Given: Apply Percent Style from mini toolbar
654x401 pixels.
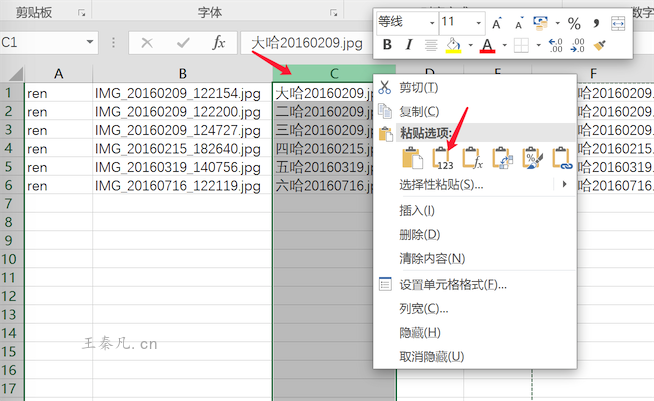Looking at the screenshot, I should pyautogui.click(x=574, y=23).
